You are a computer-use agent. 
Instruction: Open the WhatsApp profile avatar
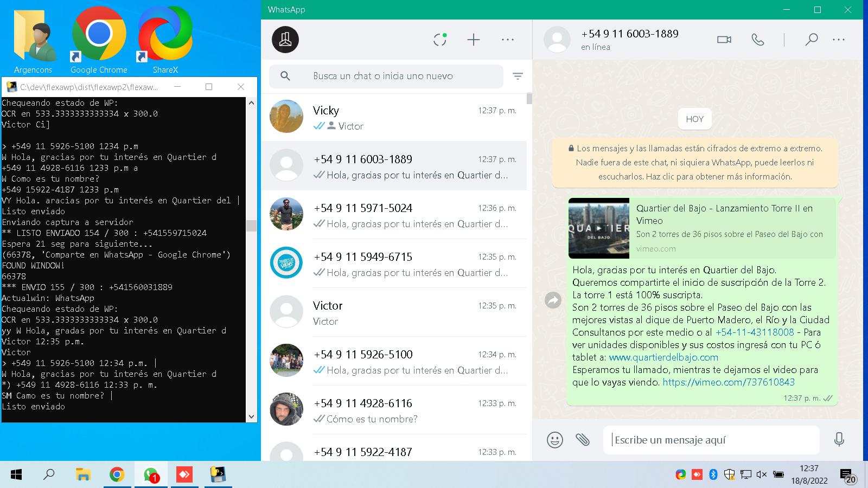click(x=285, y=40)
